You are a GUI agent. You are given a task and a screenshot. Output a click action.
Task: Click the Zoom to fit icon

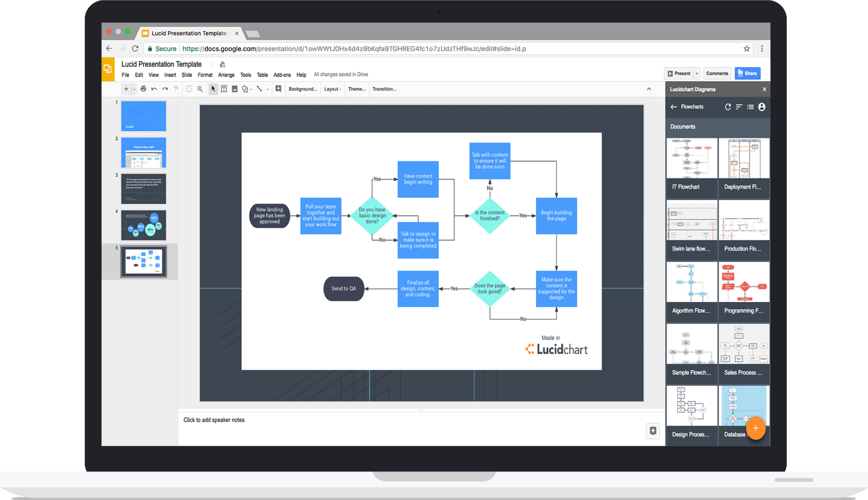tap(189, 89)
